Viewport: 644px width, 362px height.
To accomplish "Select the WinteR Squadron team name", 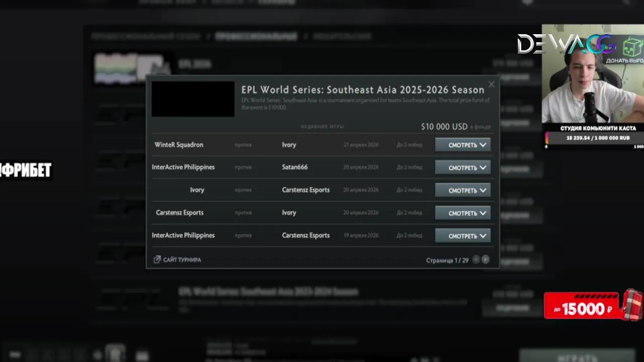I will point(179,145).
